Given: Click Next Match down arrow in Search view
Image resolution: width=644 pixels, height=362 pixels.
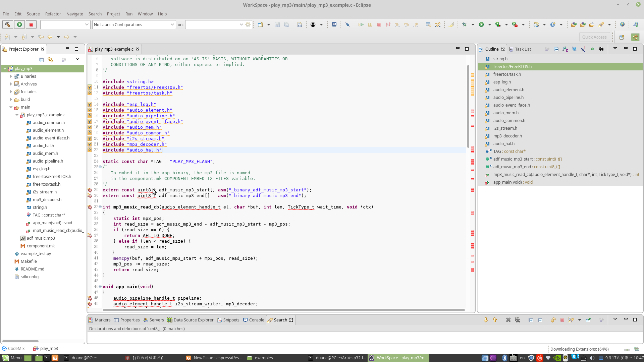Looking at the screenshot, I should pyautogui.click(x=485, y=320).
